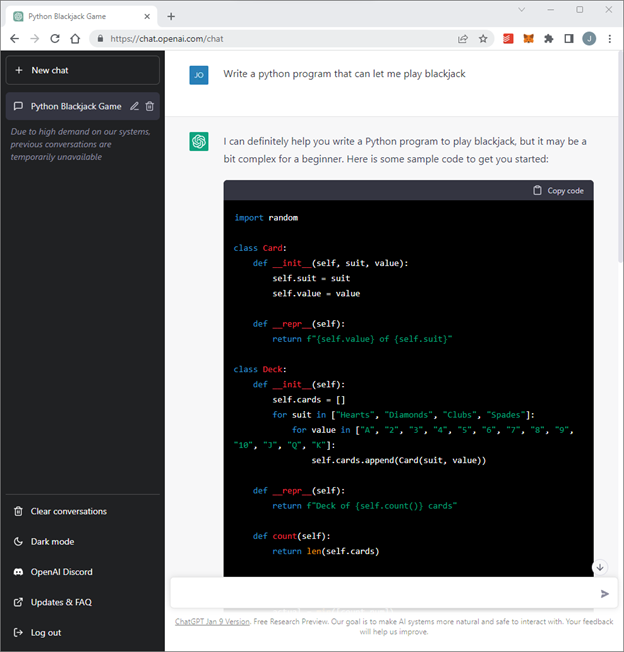Click the page vertical scrollbar
The image size is (624, 652).
[x=621, y=156]
